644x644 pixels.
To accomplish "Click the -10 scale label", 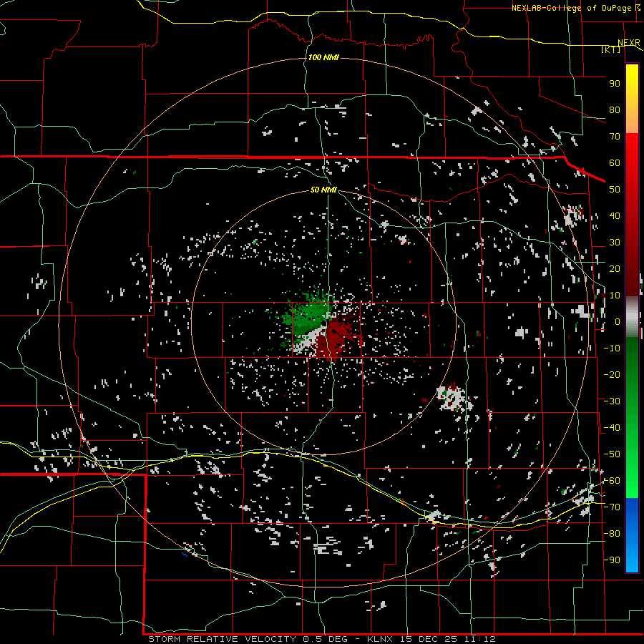I will (612, 348).
